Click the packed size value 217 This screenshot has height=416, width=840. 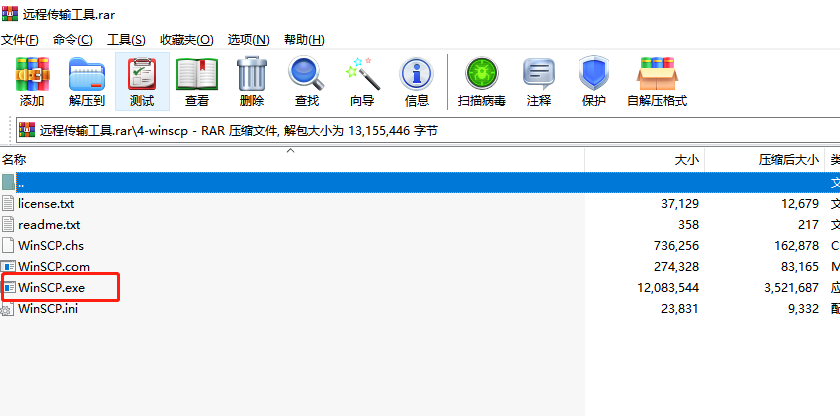tap(809, 224)
